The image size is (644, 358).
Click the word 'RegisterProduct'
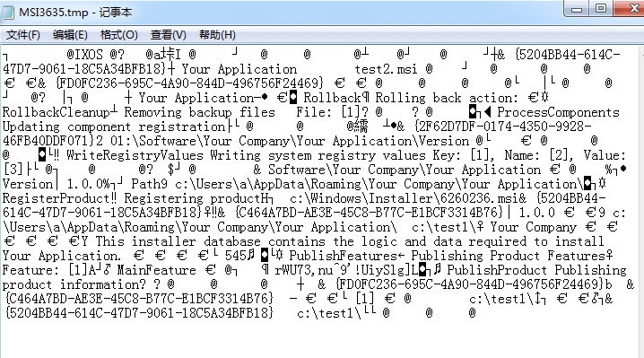click(x=57, y=198)
